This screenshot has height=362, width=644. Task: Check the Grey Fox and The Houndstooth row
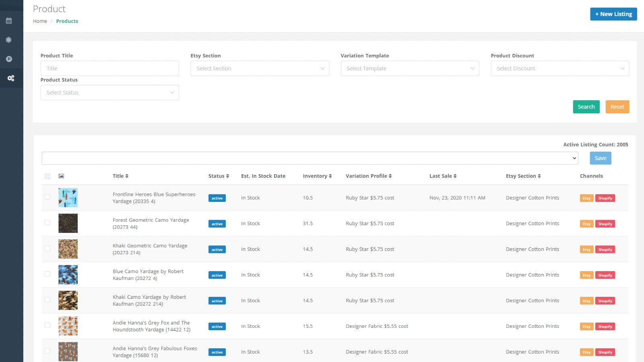(x=47, y=325)
